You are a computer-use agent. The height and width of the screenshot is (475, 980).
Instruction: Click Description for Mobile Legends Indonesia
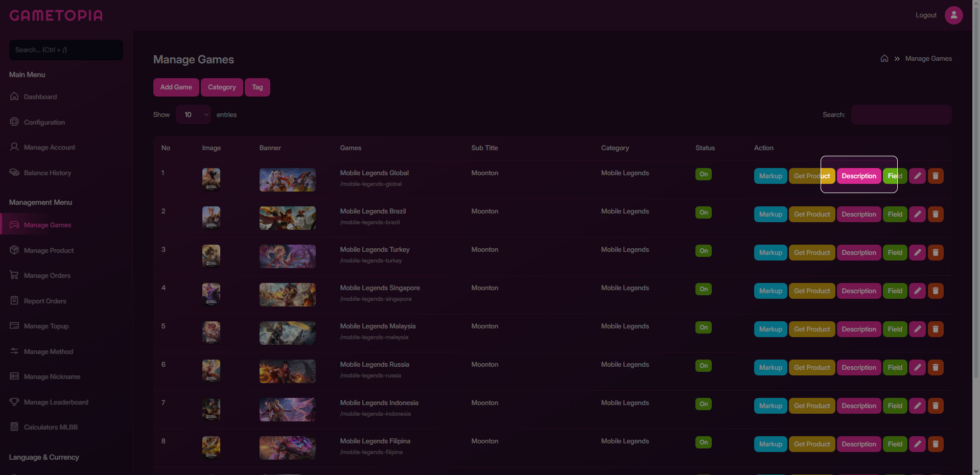click(859, 406)
